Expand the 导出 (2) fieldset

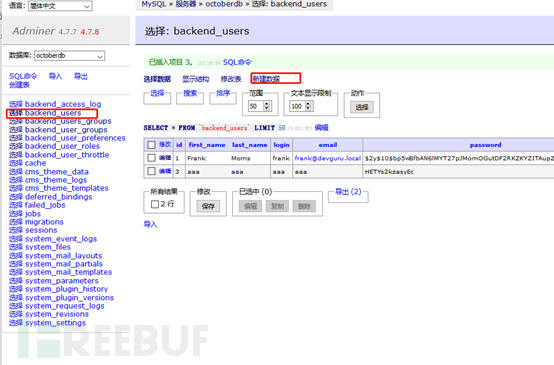coord(348,192)
